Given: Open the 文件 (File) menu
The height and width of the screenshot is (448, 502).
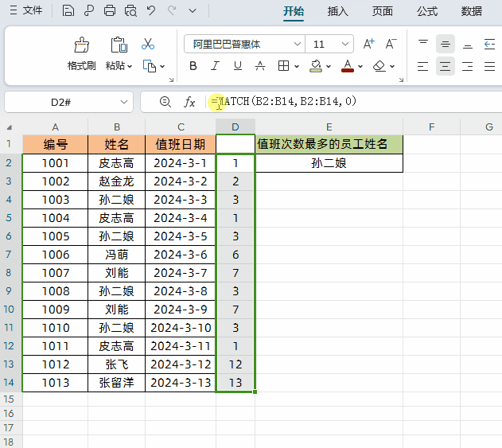Looking at the screenshot, I should pos(26,11).
